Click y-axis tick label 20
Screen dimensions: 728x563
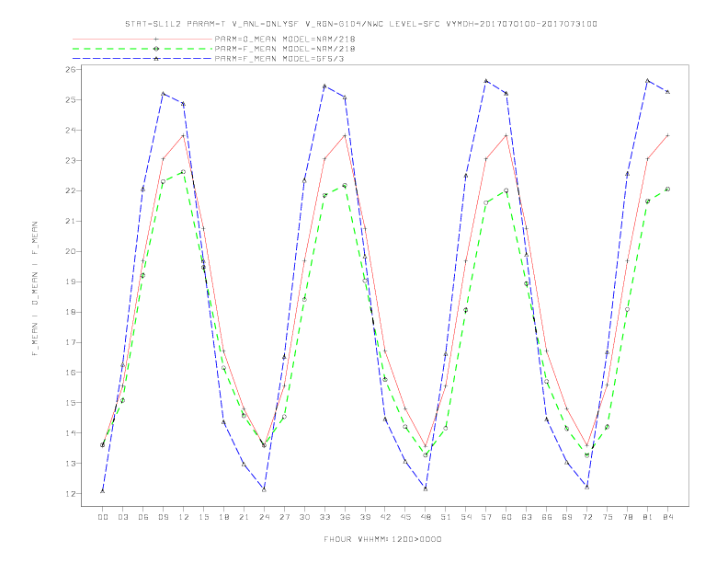[x=71, y=251]
